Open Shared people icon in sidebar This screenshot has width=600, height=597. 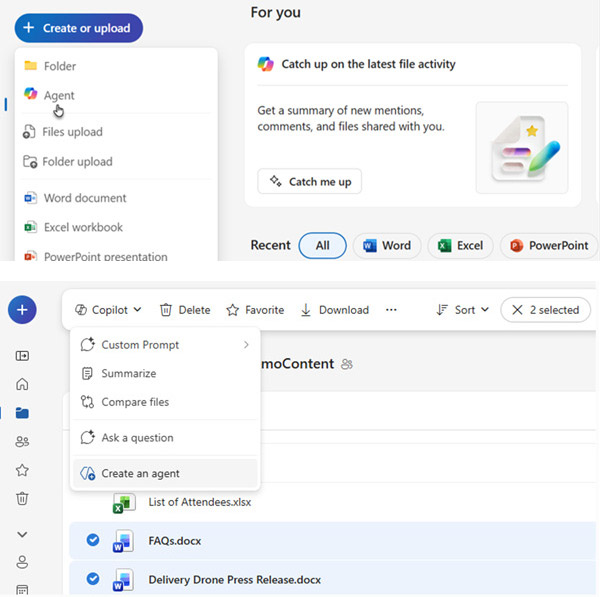[22, 442]
